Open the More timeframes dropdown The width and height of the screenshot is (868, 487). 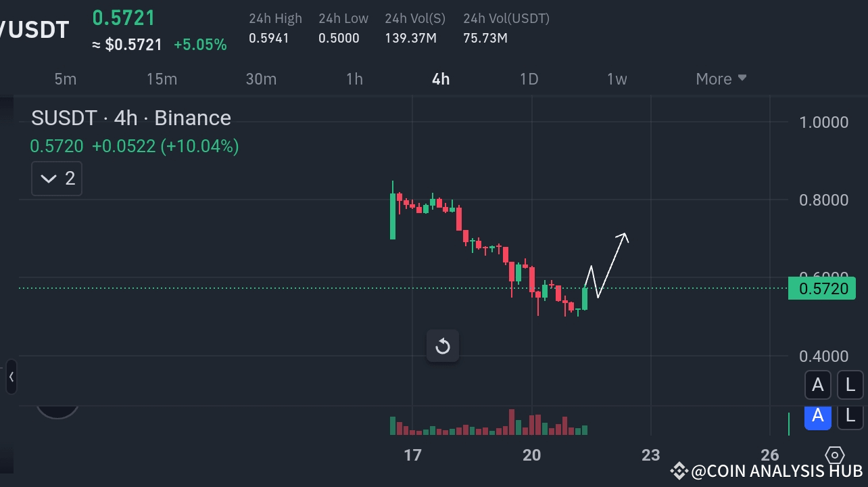[x=720, y=78]
